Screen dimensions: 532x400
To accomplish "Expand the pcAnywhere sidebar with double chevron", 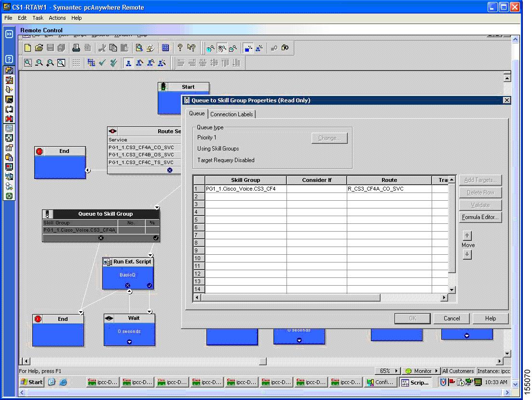I will tap(9, 34).
